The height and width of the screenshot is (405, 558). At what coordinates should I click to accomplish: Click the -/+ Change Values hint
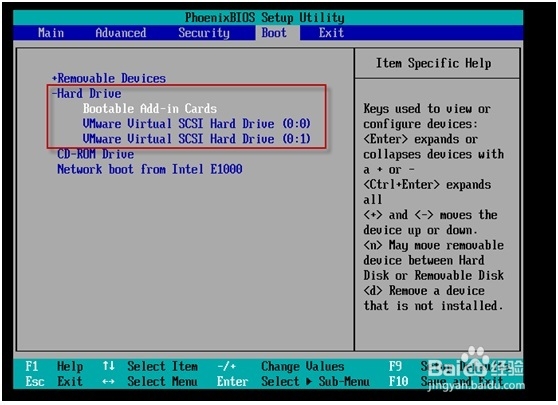pos(281,366)
